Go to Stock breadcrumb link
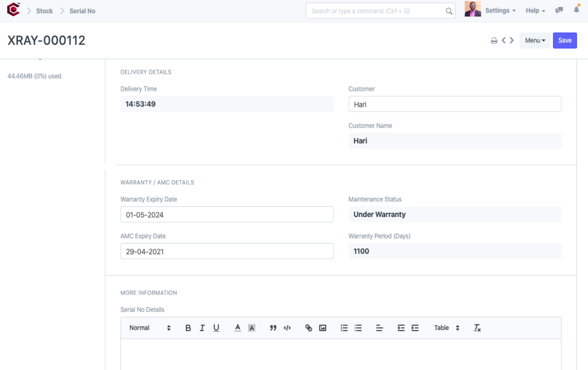Viewport: 588px width, 370px height. tap(45, 11)
